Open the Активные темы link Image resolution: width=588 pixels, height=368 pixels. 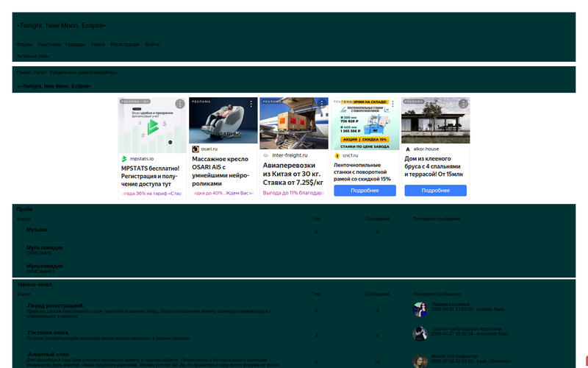(x=32, y=56)
